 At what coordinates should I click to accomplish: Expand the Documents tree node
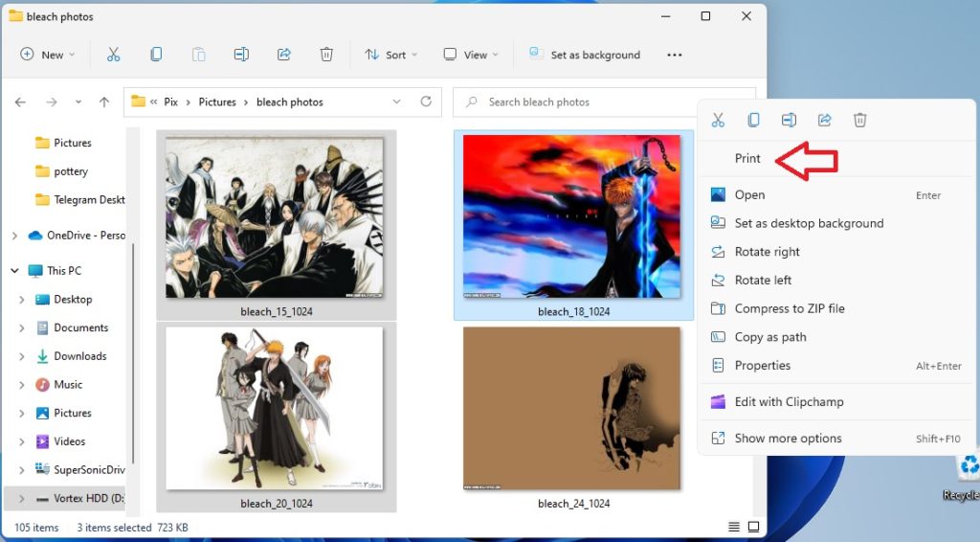click(22, 327)
